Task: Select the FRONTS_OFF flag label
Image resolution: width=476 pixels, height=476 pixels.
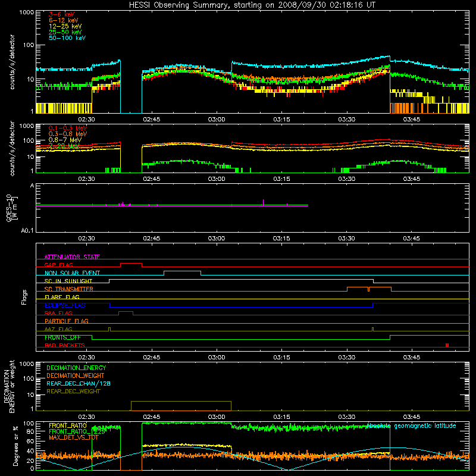Action: pos(62,337)
